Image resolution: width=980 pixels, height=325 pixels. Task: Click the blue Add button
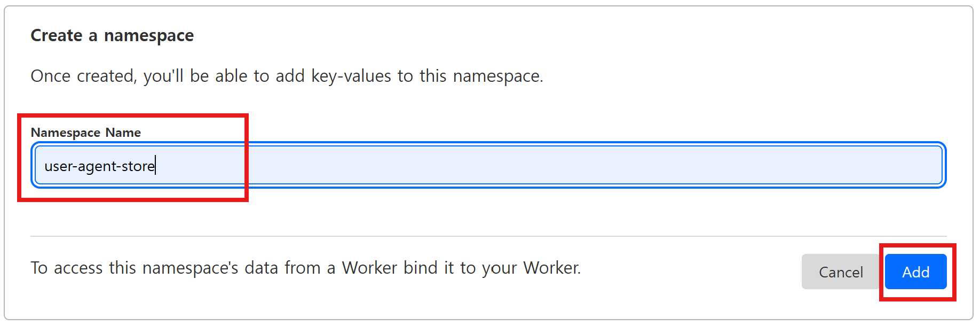coord(915,272)
